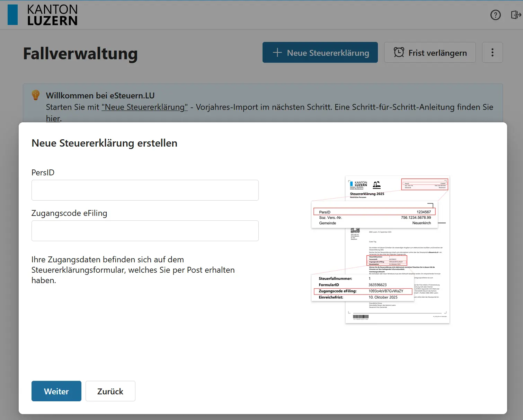The image size is (523, 420).
Task: Click the highlighted Zugangscode eFiling area on the form image
Action: pos(363,291)
